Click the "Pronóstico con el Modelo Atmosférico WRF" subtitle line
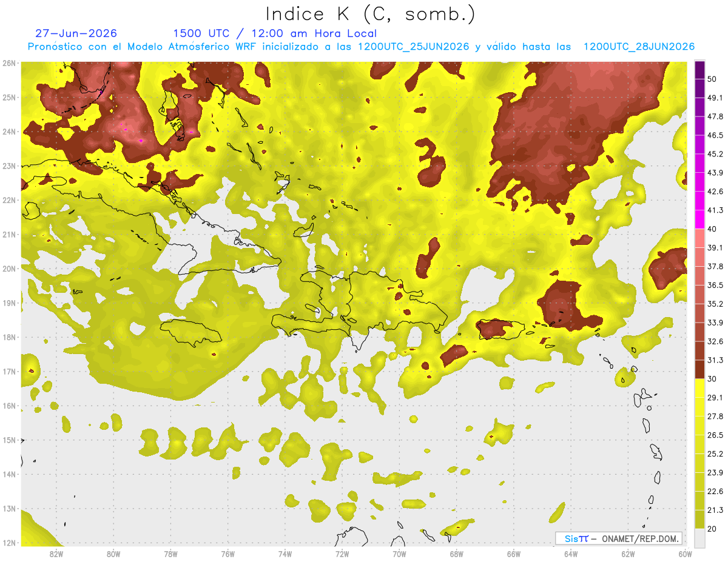This screenshot has width=728, height=562. (x=361, y=46)
